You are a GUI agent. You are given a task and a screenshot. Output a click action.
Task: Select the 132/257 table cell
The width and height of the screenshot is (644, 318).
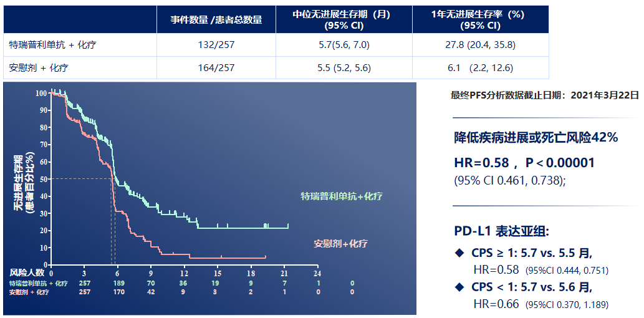click(x=216, y=45)
